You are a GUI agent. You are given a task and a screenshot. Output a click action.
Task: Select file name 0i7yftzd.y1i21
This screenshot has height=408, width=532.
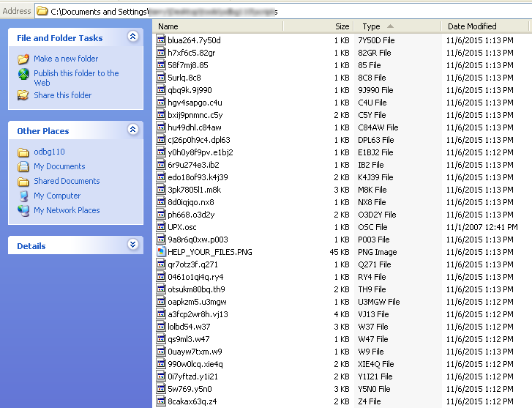tap(192, 377)
